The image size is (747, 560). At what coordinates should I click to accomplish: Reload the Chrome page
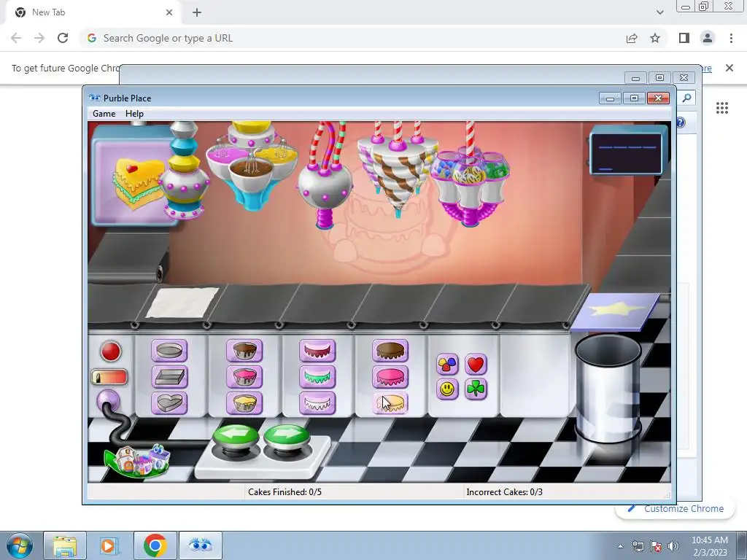click(63, 38)
